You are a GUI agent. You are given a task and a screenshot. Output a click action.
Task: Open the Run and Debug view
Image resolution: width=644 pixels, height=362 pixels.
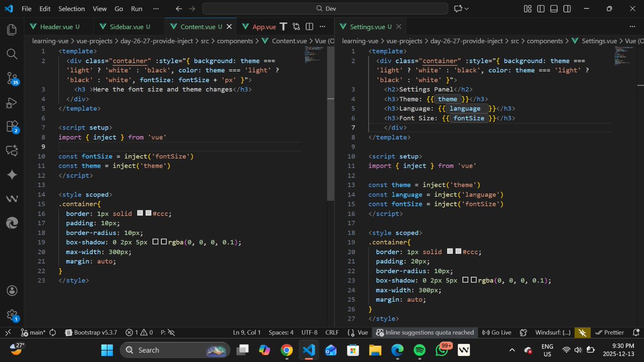pyautogui.click(x=12, y=103)
